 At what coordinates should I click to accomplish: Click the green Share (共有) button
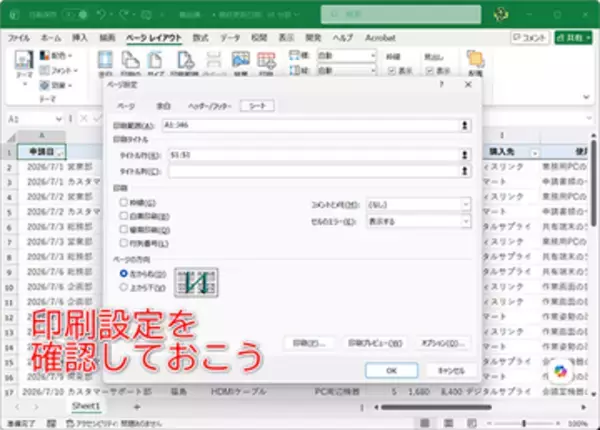pyautogui.click(x=573, y=37)
